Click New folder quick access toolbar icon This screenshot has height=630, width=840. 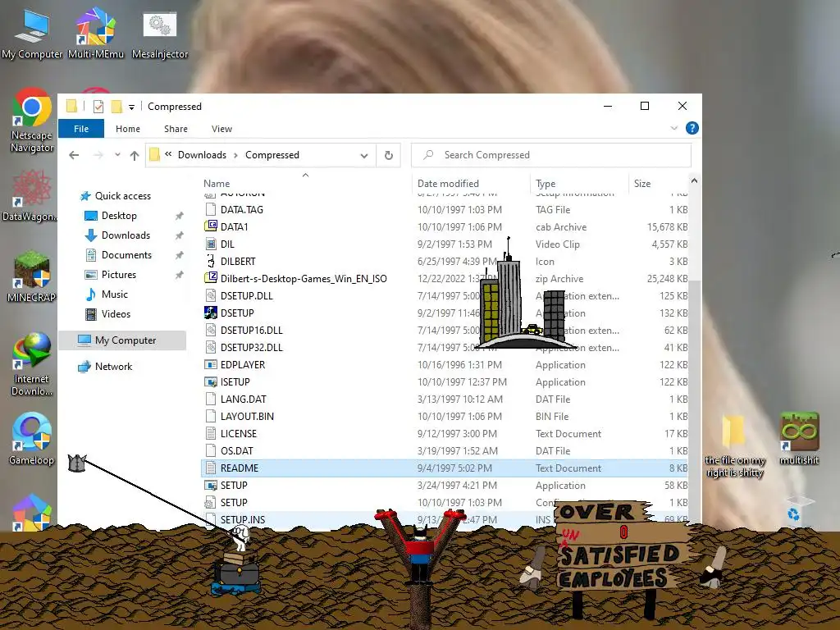click(116, 107)
